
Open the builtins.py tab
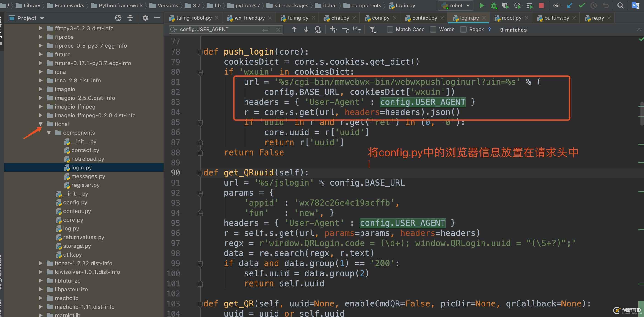point(556,18)
